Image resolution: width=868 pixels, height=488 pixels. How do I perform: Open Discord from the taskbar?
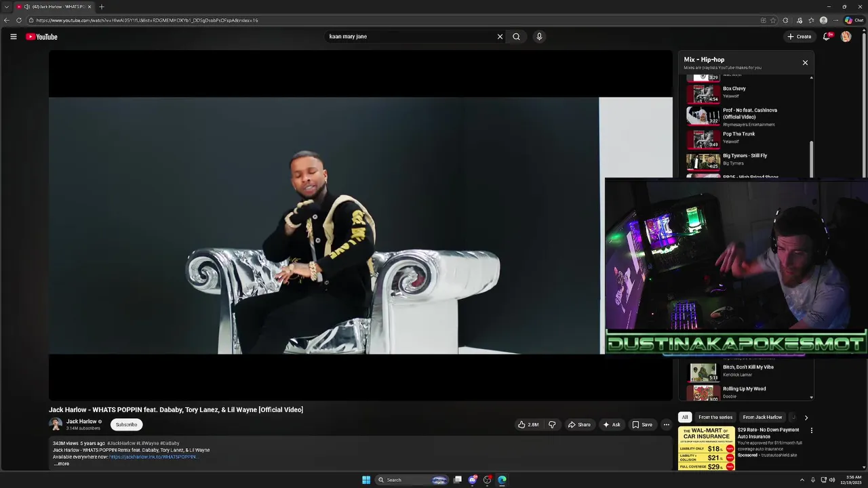(x=473, y=480)
